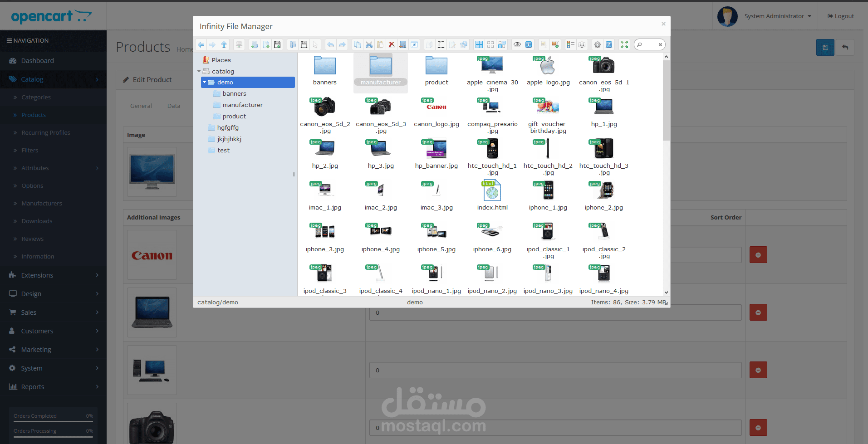Choose Select all tiles icon
The height and width of the screenshot is (444, 868).
click(479, 44)
